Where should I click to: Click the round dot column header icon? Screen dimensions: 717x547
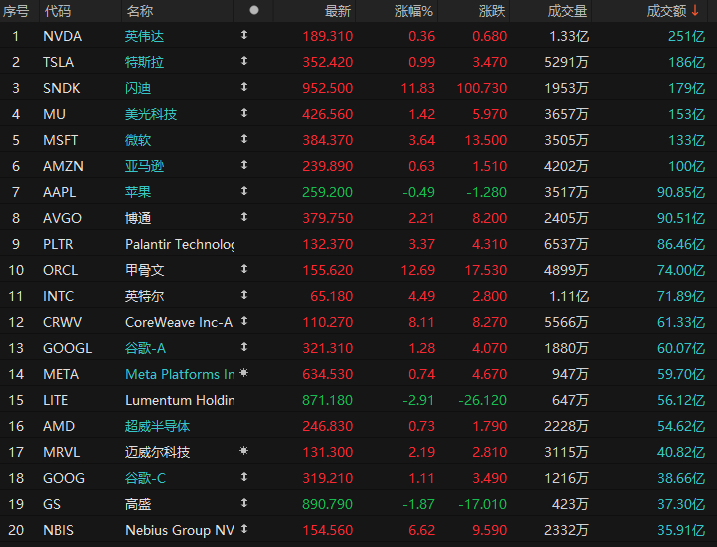tap(254, 10)
